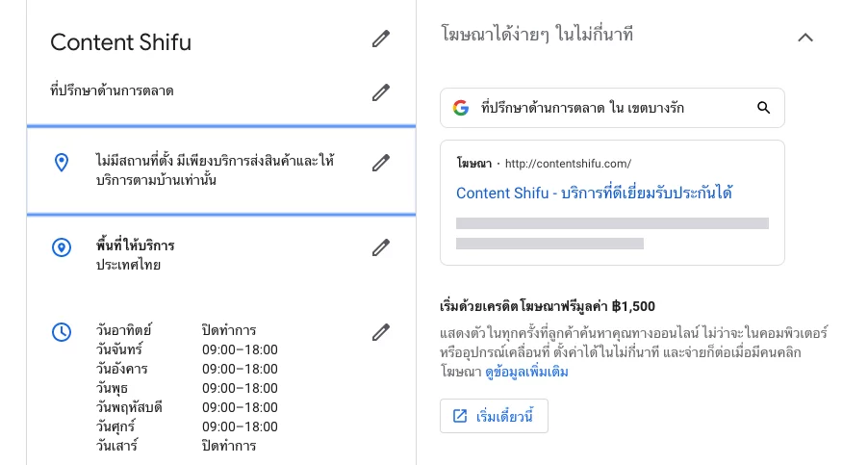
Task: Click the Monday 09:00–18:00 hours row
Action: click(187, 349)
